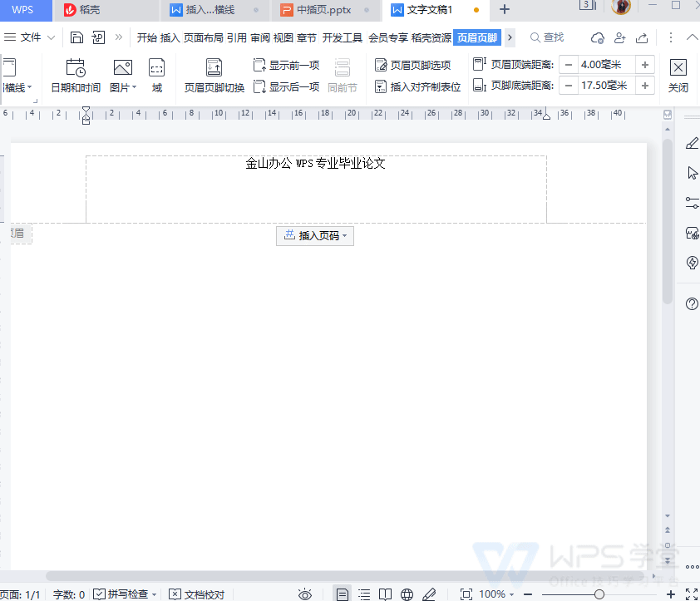Image resolution: width=700 pixels, height=601 pixels.
Task: Open a new tab with plus button
Action: pos(505,9)
